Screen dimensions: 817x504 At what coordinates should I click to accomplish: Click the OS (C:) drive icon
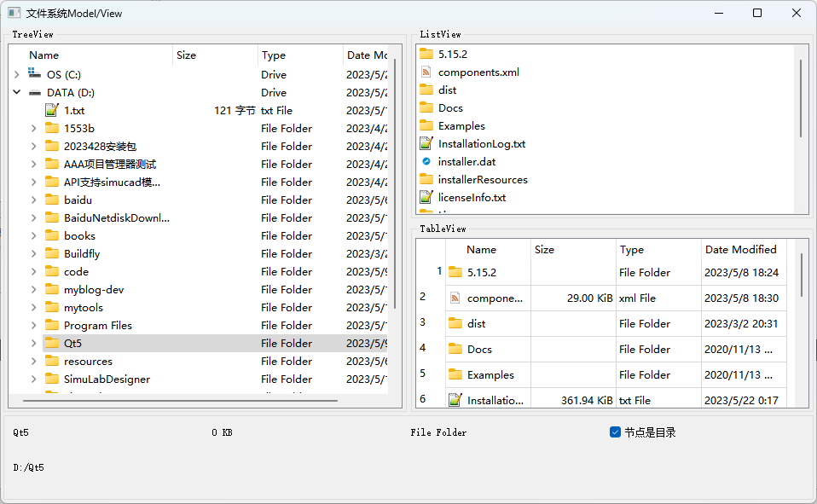34,75
